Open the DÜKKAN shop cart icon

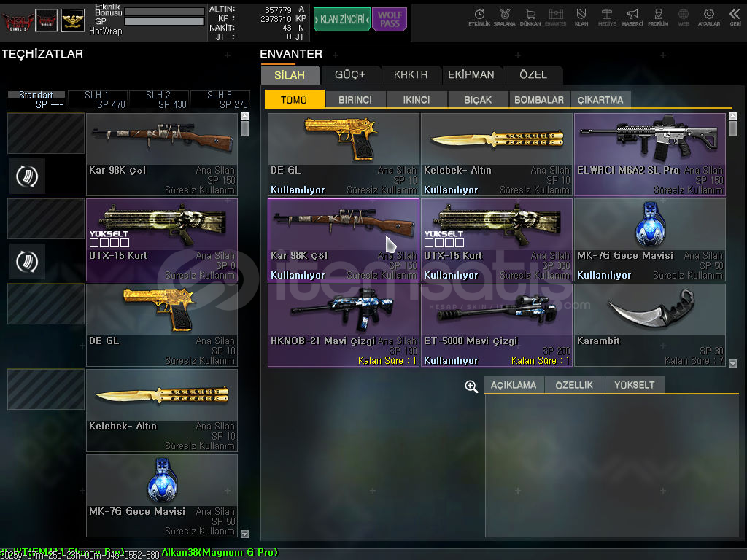click(x=530, y=17)
